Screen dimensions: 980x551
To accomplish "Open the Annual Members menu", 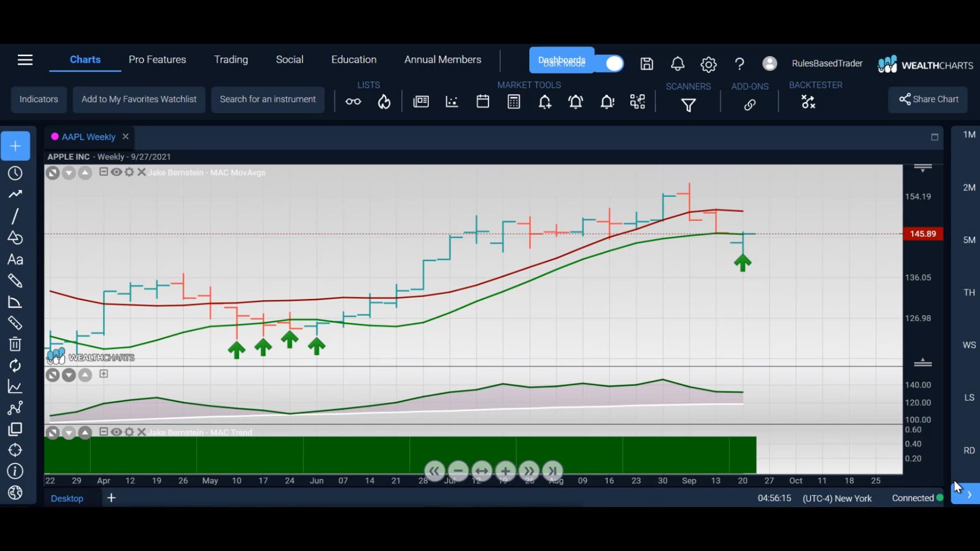I will point(443,60).
